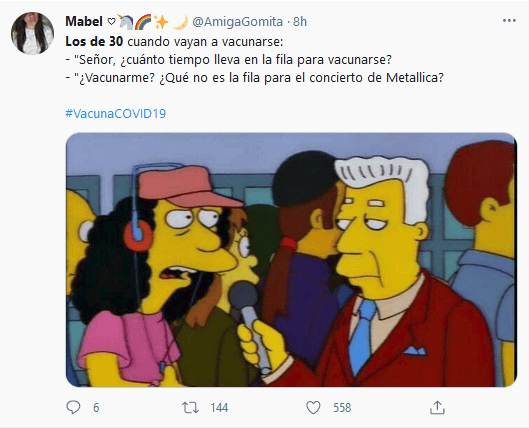Open the share tweet icon
The height and width of the screenshot is (428, 529).
(437, 407)
